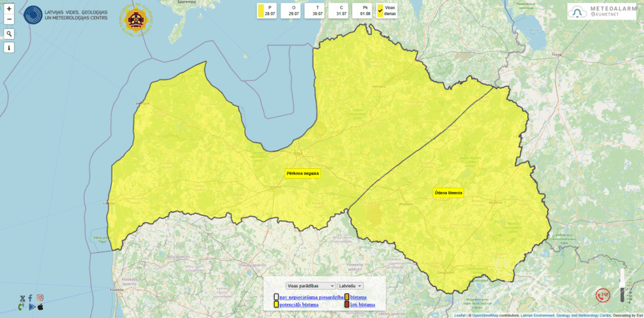Select the P 28.07 day tab
This screenshot has height=318, width=644.
coord(269,10)
